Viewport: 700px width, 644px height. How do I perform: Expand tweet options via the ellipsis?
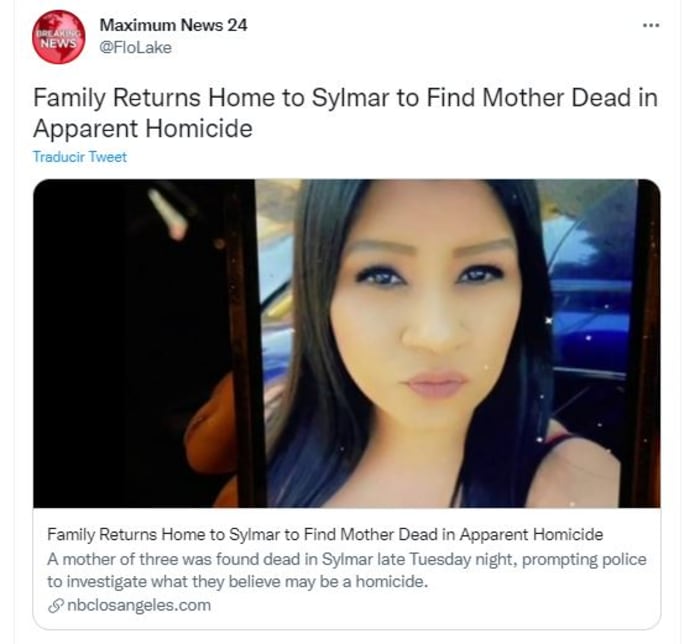click(650, 25)
